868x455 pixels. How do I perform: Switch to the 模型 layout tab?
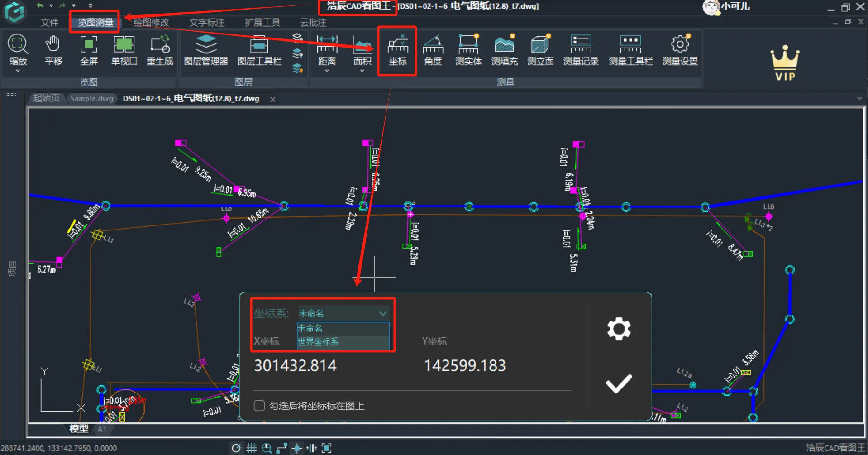[x=79, y=429]
